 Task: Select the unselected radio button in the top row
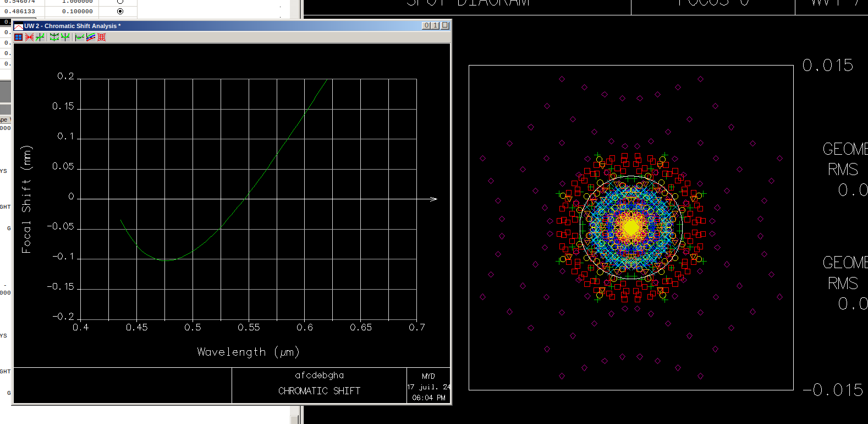click(x=120, y=2)
